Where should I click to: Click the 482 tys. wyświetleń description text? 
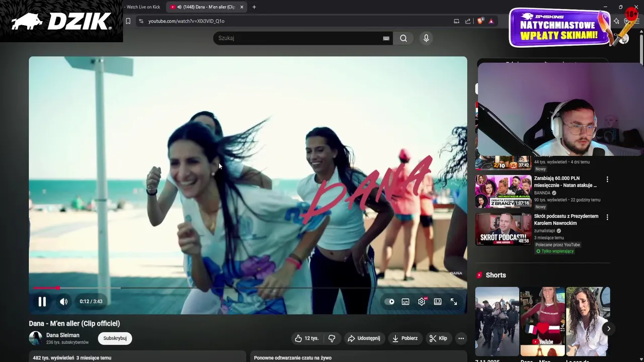tap(72, 358)
